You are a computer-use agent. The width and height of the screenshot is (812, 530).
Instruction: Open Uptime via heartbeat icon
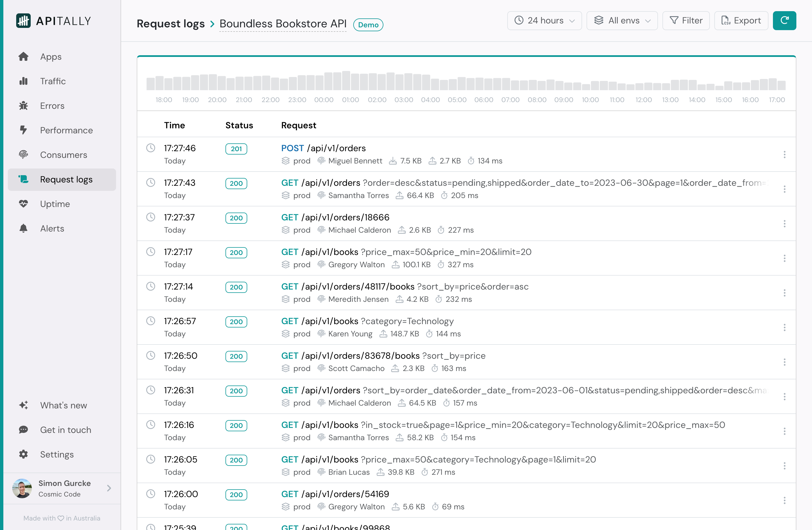point(23,204)
